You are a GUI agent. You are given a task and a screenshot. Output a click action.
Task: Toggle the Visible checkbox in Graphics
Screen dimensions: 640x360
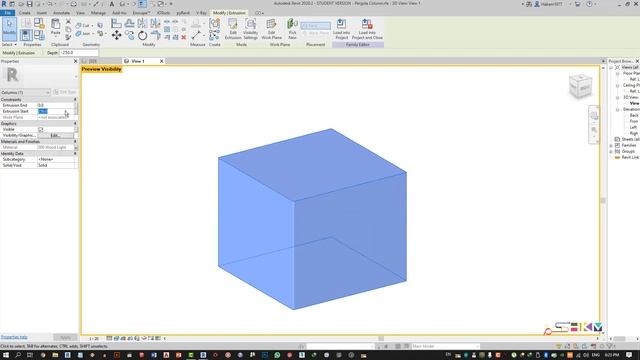[40, 129]
